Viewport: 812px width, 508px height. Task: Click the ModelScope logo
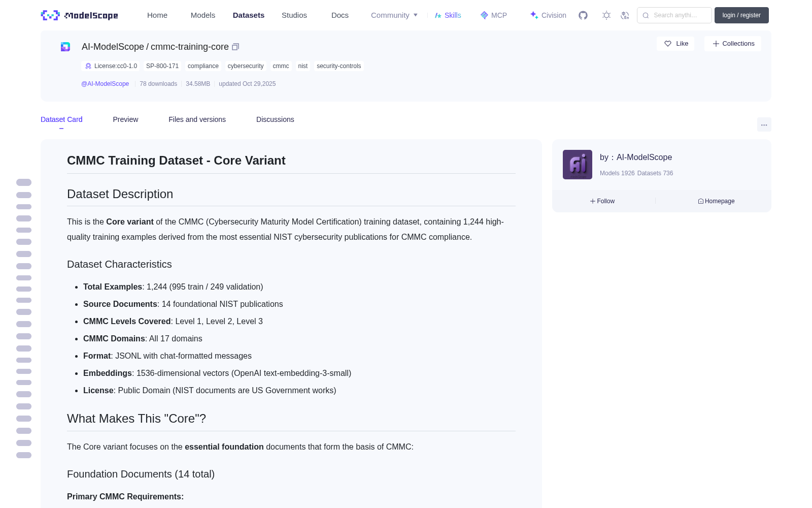tap(79, 15)
